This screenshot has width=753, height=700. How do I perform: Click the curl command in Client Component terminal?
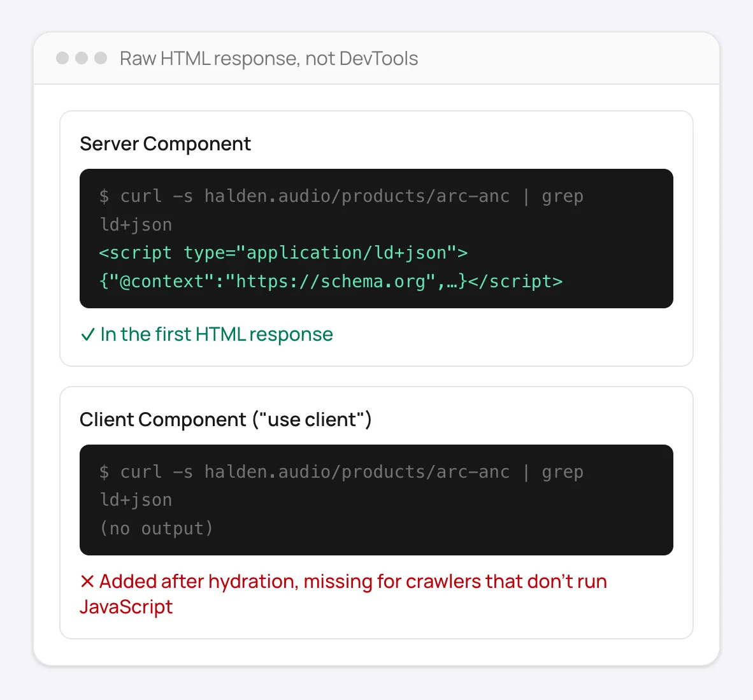click(341, 486)
